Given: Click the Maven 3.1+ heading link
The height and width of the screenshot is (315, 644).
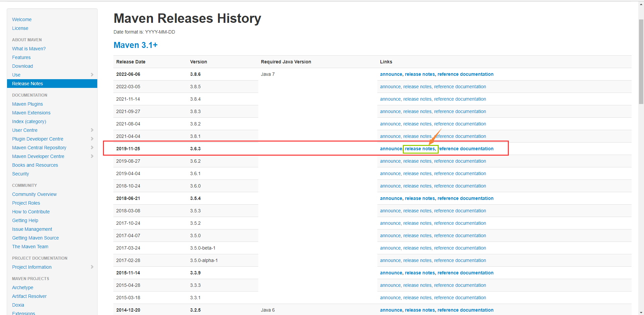Looking at the screenshot, I should [136, 45].
